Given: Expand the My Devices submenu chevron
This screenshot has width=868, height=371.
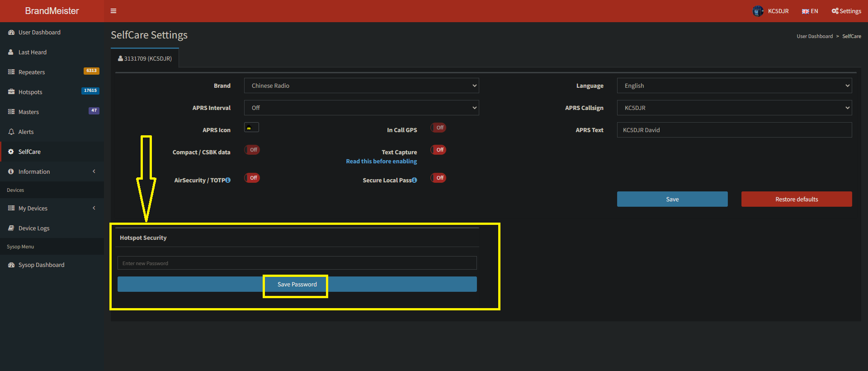Looking at the screenshot, I should [94, 208].
